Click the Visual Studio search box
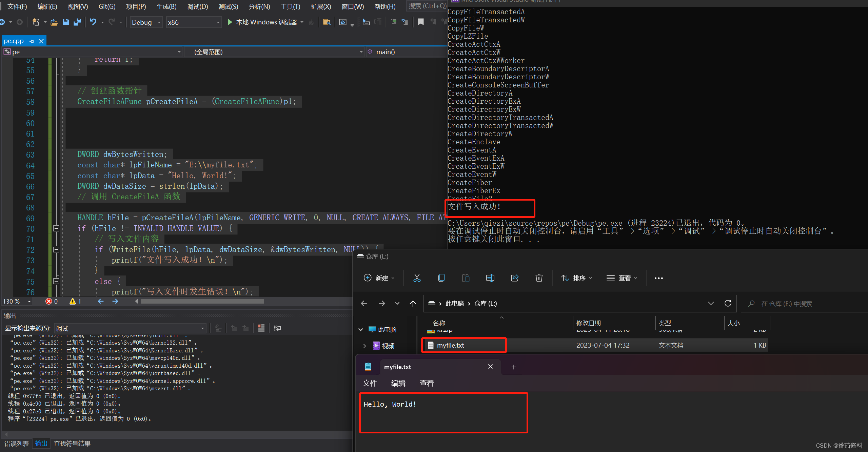Image resolution: width=868 pixels, height=452 pixels. click(427, 6)
